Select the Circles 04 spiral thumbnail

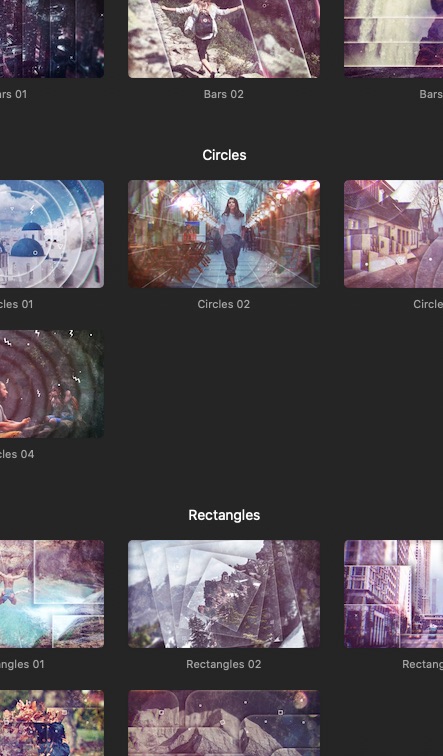[x=52, y=384]
